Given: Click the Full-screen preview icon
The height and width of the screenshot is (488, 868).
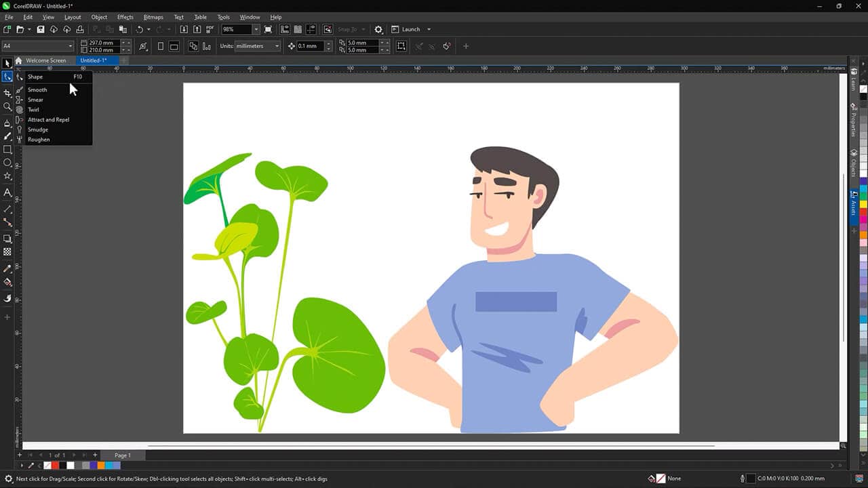Looking at the screenshot, I should 269,30.
